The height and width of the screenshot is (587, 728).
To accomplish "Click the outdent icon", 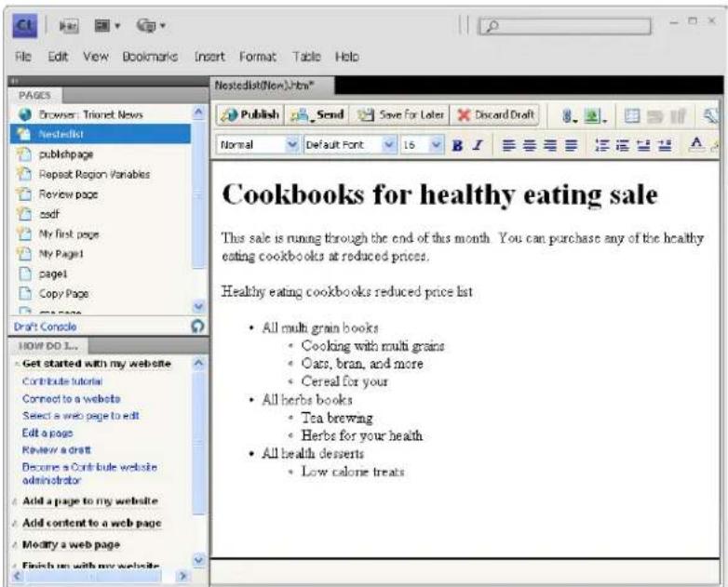I will (x=643, y=145).
